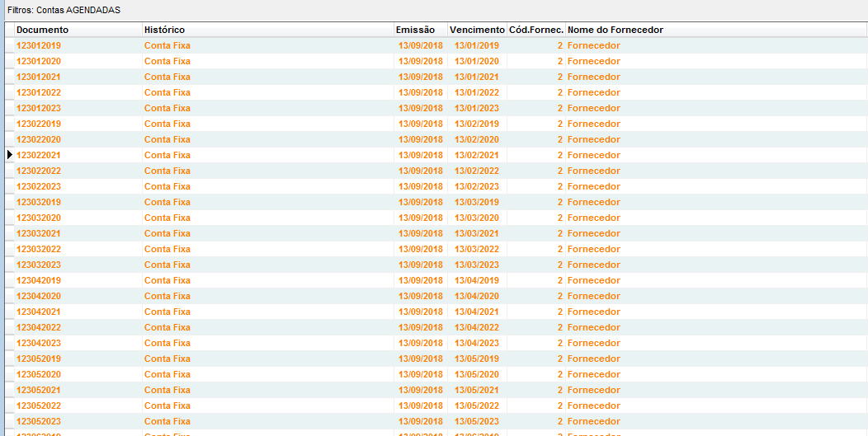Click the Filtros: Contas AGENDADAS label

64,10
